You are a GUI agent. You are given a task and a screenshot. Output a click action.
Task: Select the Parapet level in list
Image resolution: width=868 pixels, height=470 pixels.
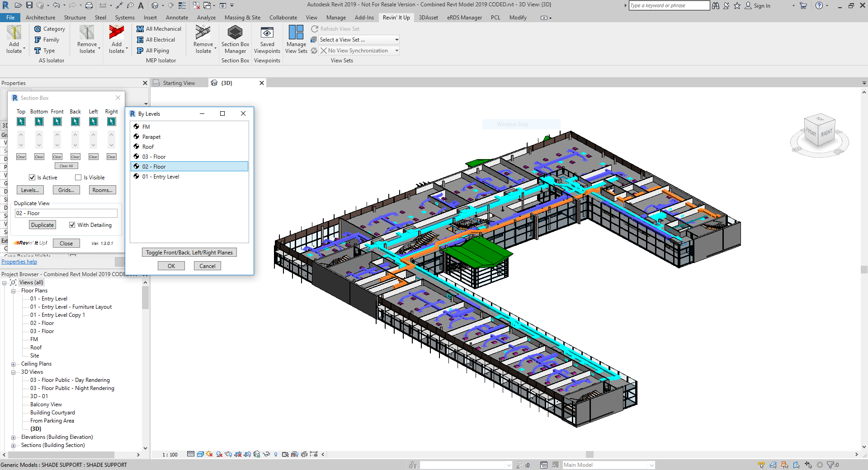pyautogui.click(x=189, y=137)
